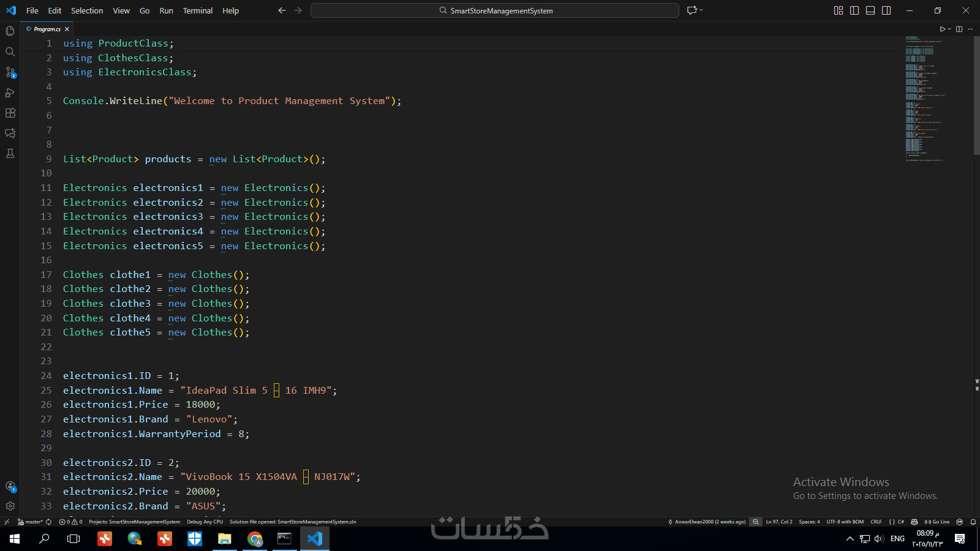Toggle the primary side bar

point(854,10)
